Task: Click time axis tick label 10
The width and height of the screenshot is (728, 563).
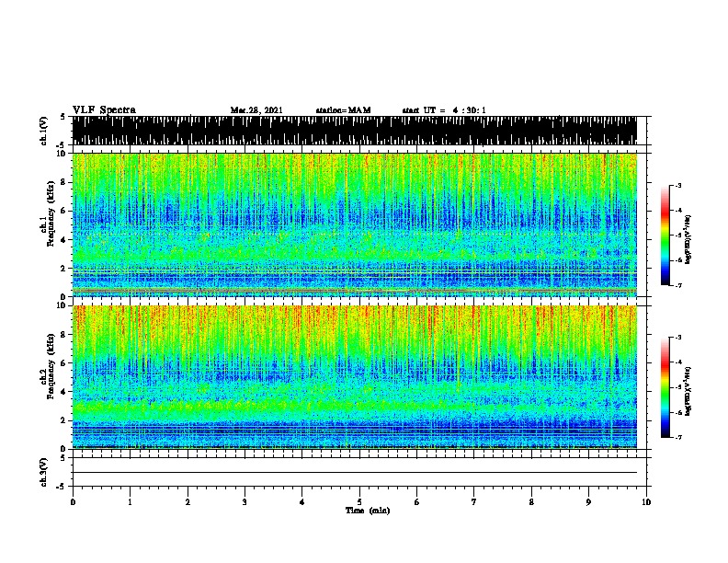Action: click(x=646, y=502)
